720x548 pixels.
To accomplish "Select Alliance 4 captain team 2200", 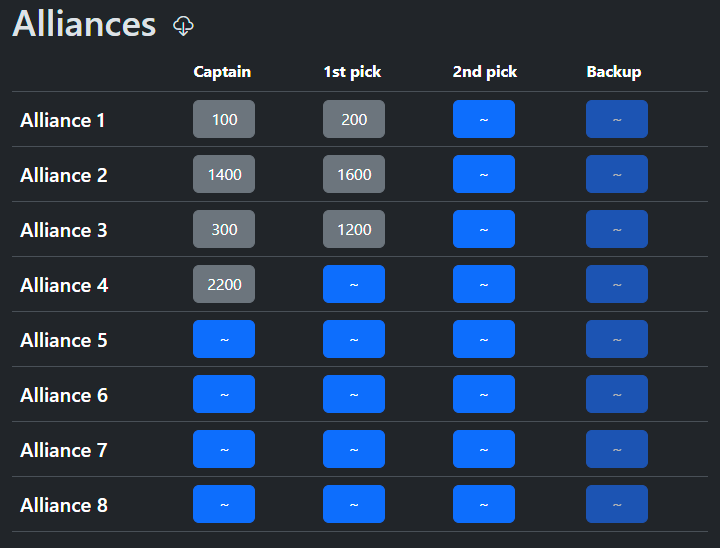I will [x=224, y=284].
